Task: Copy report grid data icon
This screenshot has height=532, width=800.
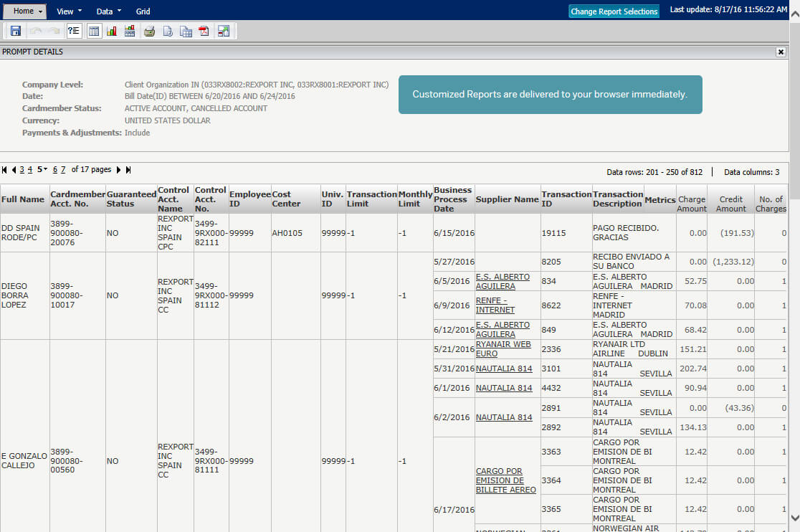Action: click(x=185, y=30)
